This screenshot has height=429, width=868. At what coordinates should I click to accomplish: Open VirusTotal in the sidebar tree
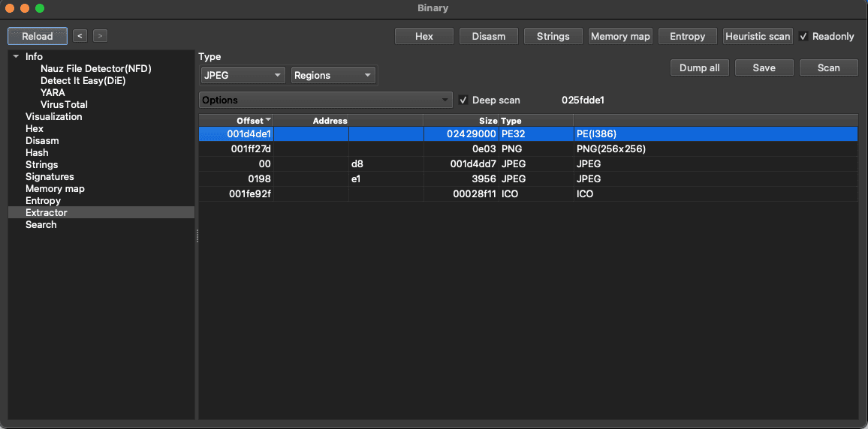(64, 105)
